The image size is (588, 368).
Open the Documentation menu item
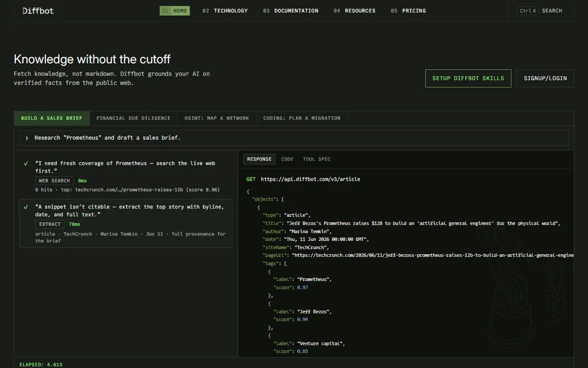291,11
